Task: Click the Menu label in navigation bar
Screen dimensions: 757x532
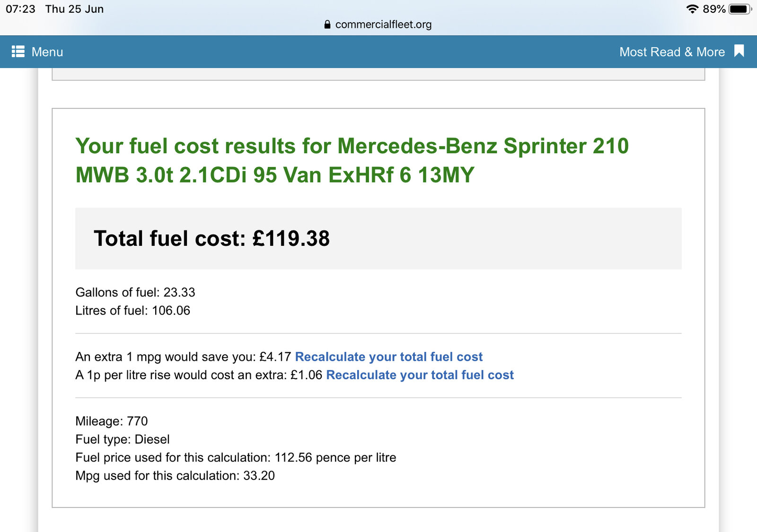Action: click(47, 52)
